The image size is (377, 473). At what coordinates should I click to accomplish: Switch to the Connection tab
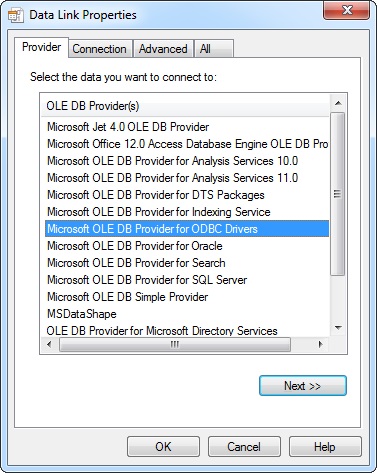pyautogui.click(x=100, y=49)
